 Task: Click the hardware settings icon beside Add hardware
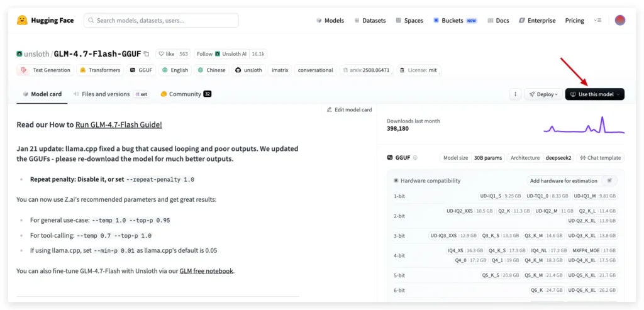tap(609, 180)
